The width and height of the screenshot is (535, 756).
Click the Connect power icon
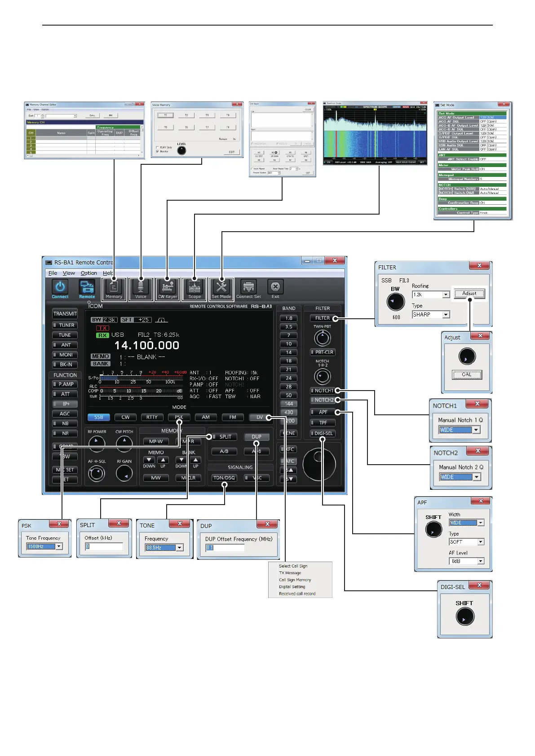60,286
